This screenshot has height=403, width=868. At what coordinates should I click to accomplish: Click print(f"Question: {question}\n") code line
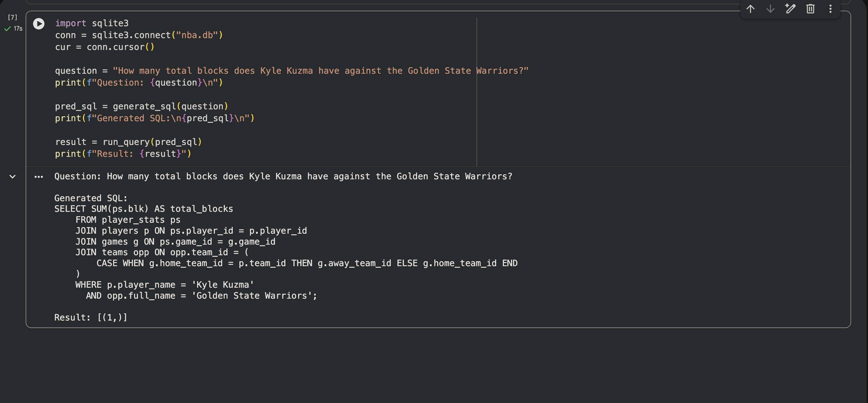[139, 82]
